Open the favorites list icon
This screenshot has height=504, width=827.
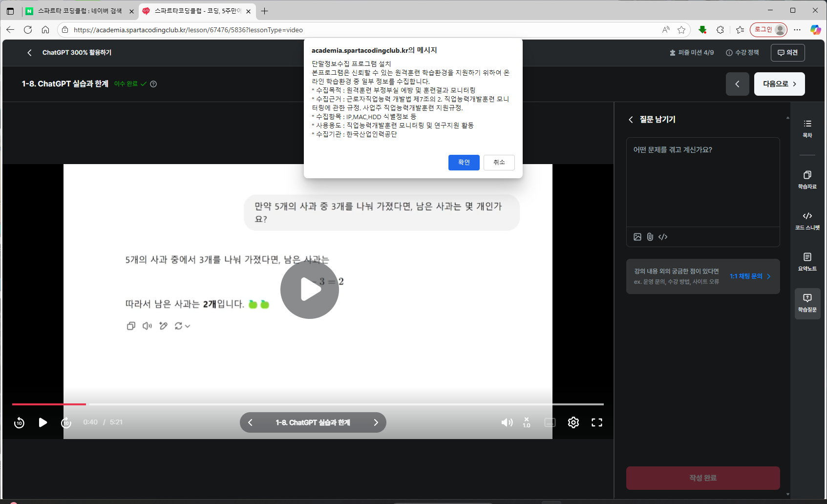(x=740, y=30)
